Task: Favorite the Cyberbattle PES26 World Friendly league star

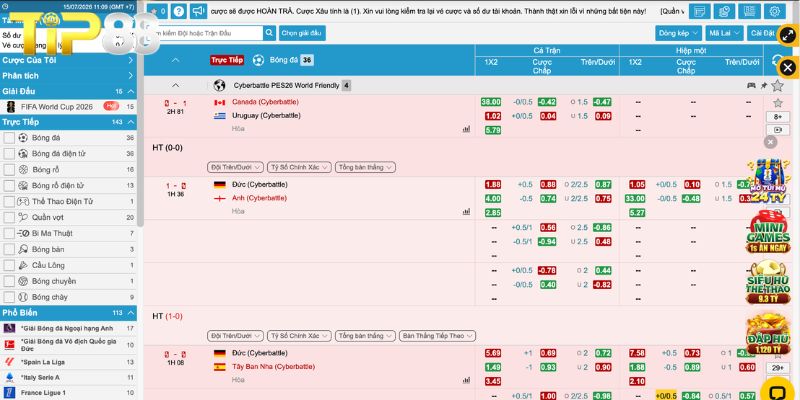Action: point(777,86)
